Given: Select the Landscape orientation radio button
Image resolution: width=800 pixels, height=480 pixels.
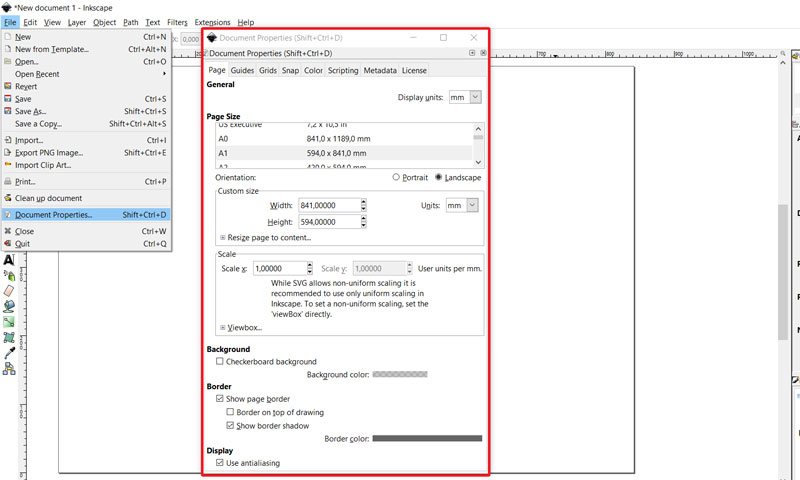Looking at the screenshot, I should (439, 177).
